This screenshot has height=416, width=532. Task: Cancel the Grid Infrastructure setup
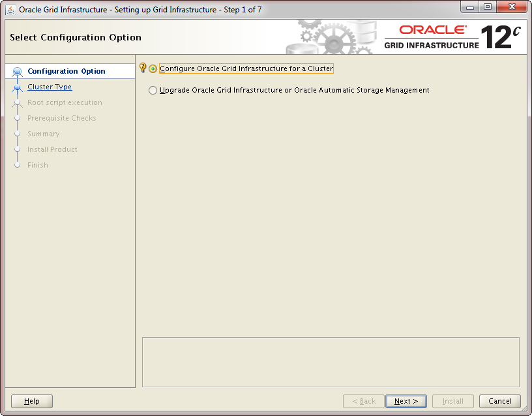pyautogui.click(x=499, y=401)
